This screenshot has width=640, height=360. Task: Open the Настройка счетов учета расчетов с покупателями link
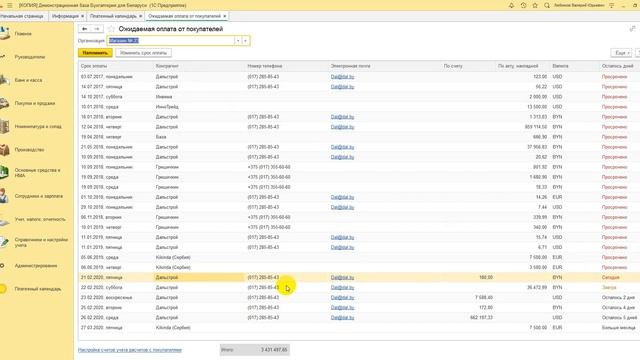[x=130, y=350]
